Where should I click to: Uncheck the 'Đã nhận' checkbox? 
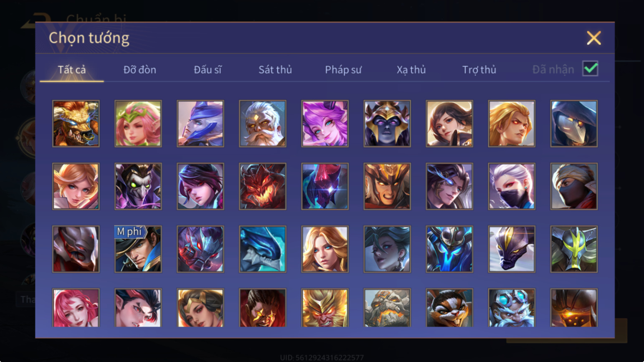[590, 69]
